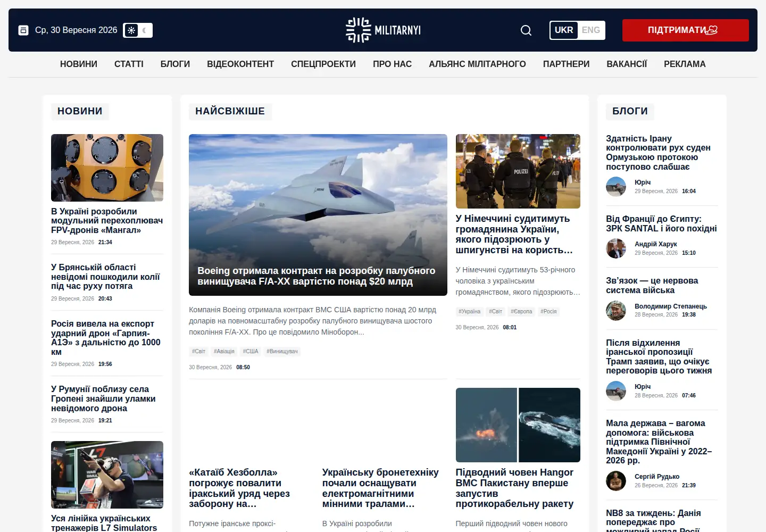Open БЛОГИ sidebar section heading
Screen dimensions: 766x532
[630, 111]
